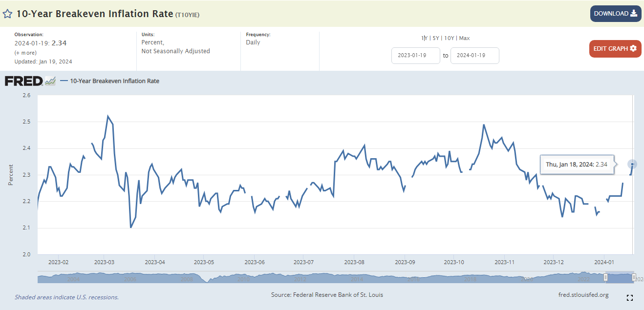Click the end date field 2024-01-19
The image size is (644, 310).
click(474, 56)
